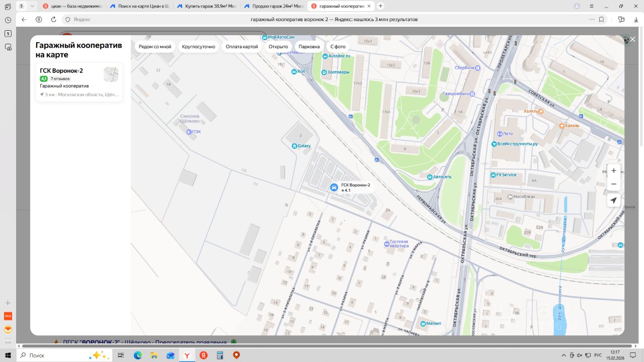Zoom in the map with plus button

click(x=613, y=170)
